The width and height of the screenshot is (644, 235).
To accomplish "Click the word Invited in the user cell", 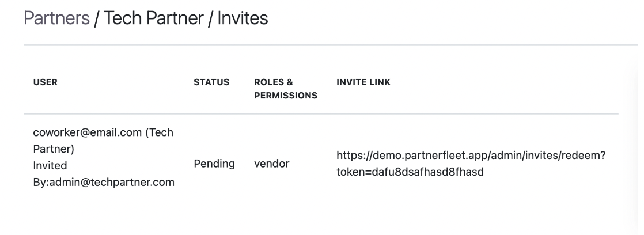I will 50,165.
